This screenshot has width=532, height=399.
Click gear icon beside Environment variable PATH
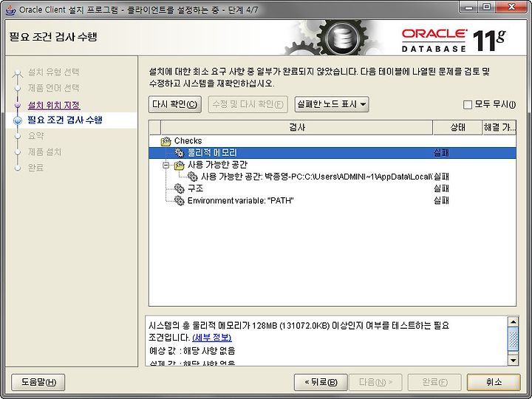tap(179, 200)
